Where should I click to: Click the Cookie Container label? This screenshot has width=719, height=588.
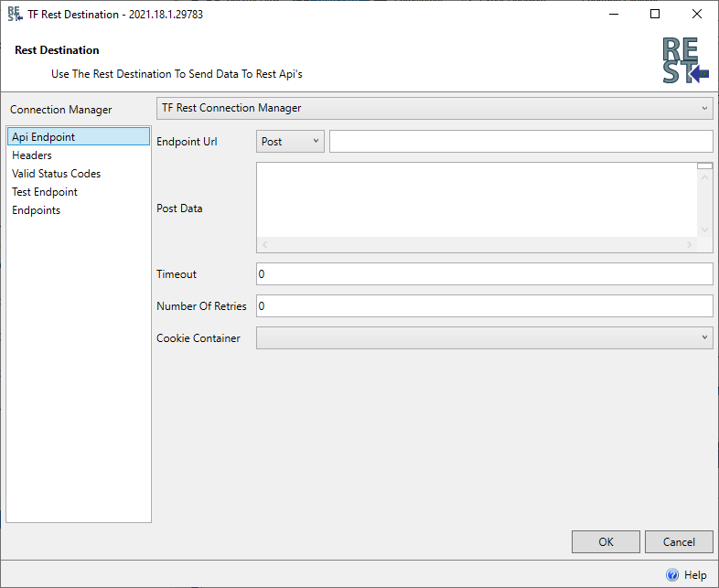(199, 338)
